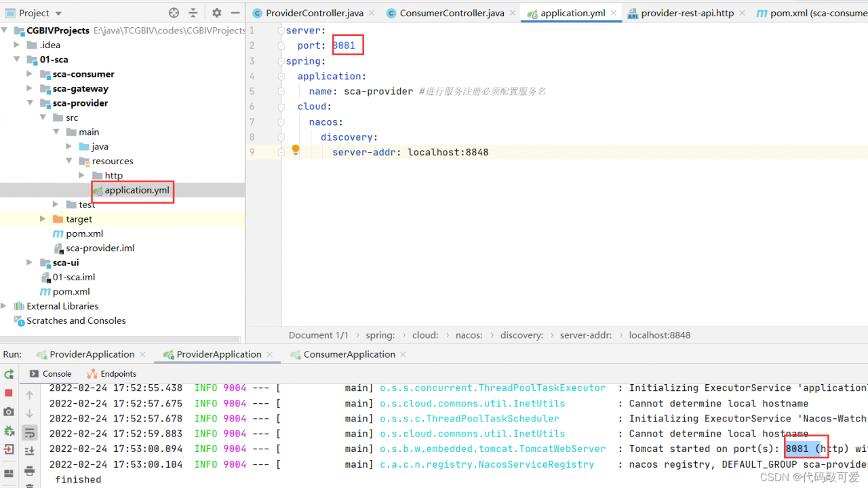Click the nacos: breadcrumb
Viewport: 868px width, 488px height.
coord(469,335)
